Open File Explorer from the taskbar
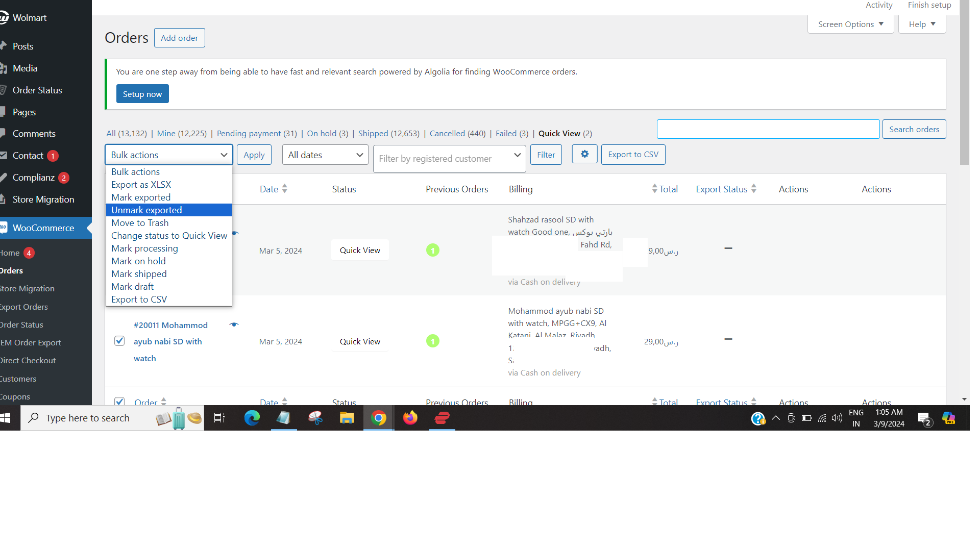The image size is (980, 551). [x=347, y=418]
